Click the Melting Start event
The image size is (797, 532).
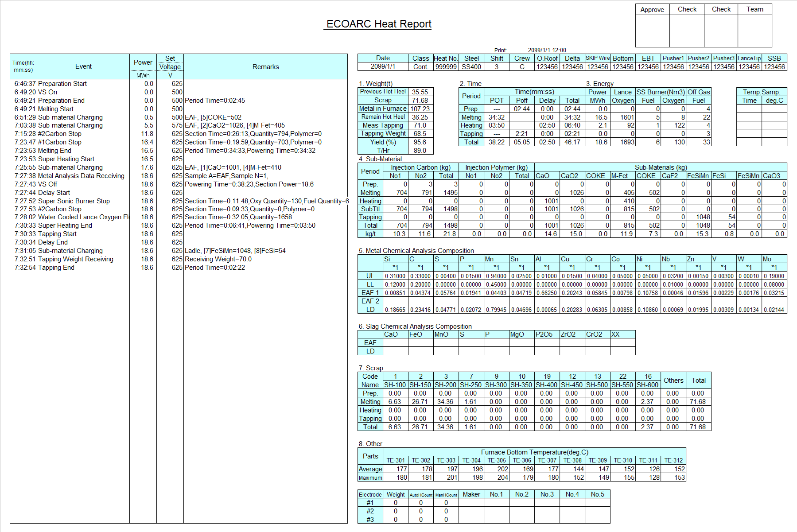tap(56, 109)
